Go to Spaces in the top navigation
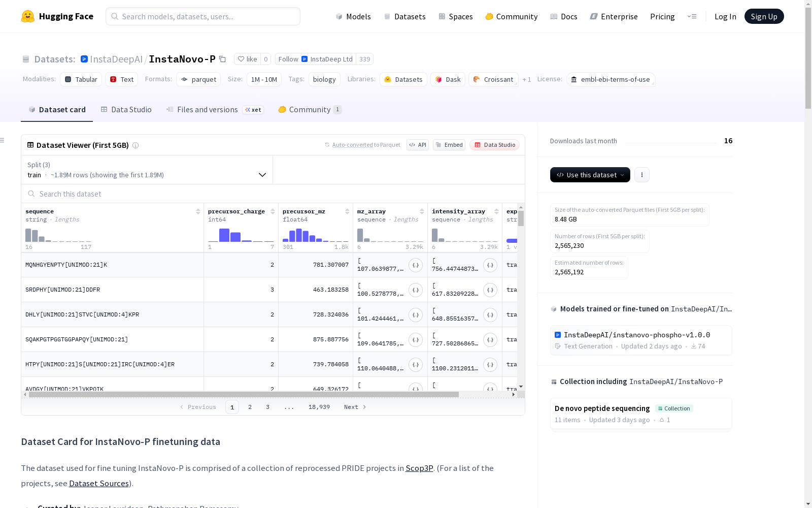 click(456, 16)
